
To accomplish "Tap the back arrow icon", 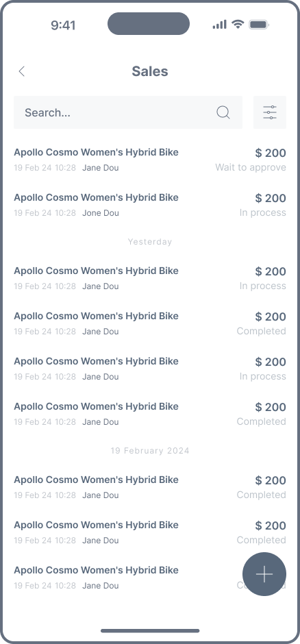I will (x=22, y=71).
